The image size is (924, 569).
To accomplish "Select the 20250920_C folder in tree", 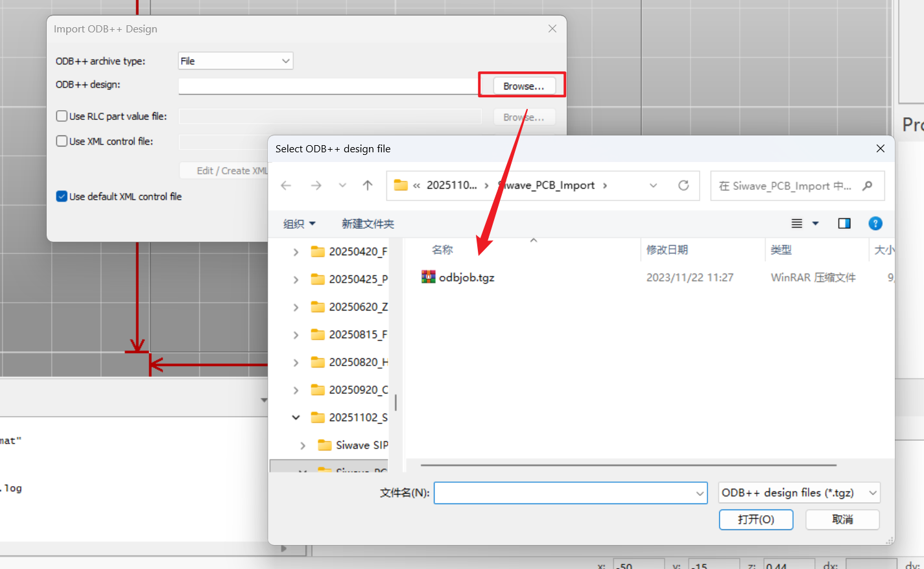I will pyautogui.click(x=349, y=390).
